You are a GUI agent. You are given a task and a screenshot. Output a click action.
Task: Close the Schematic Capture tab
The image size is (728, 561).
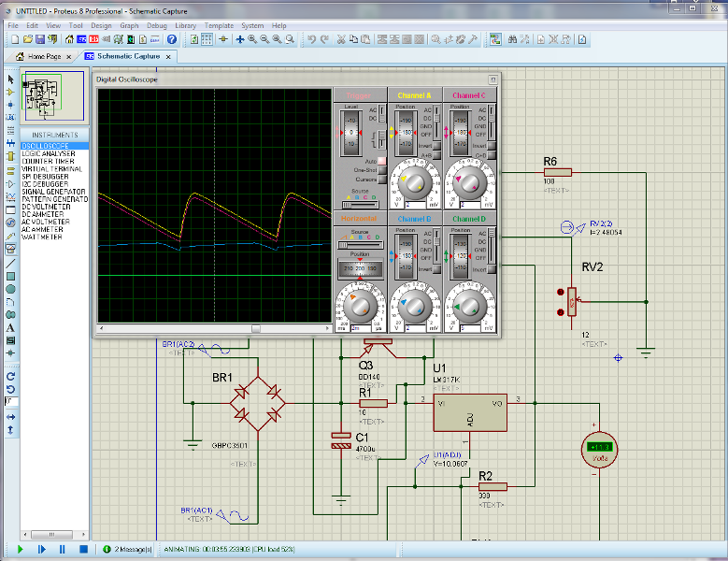click(x=168, y=57)
